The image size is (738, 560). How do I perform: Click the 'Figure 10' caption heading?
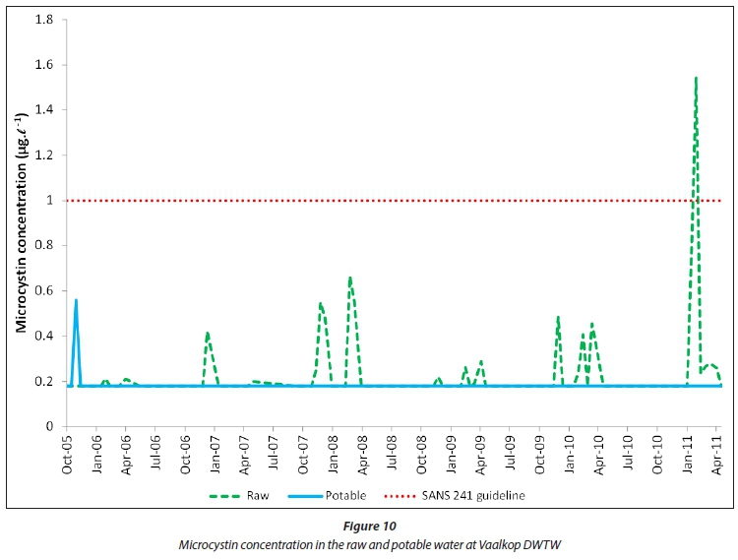pos(369,528)
